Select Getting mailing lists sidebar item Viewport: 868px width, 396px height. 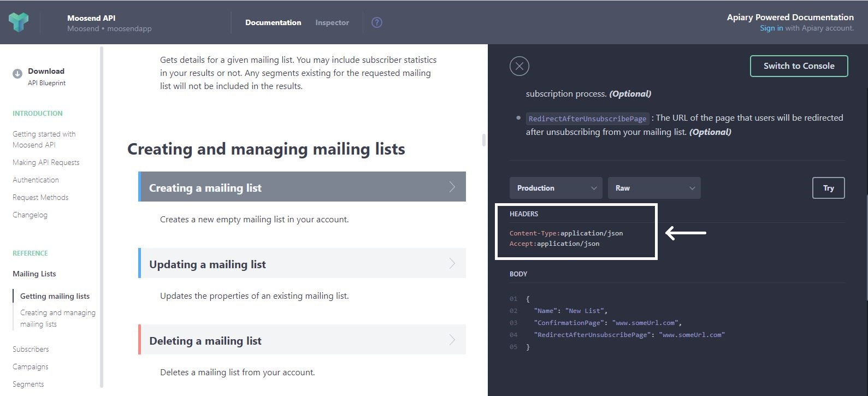55,296
